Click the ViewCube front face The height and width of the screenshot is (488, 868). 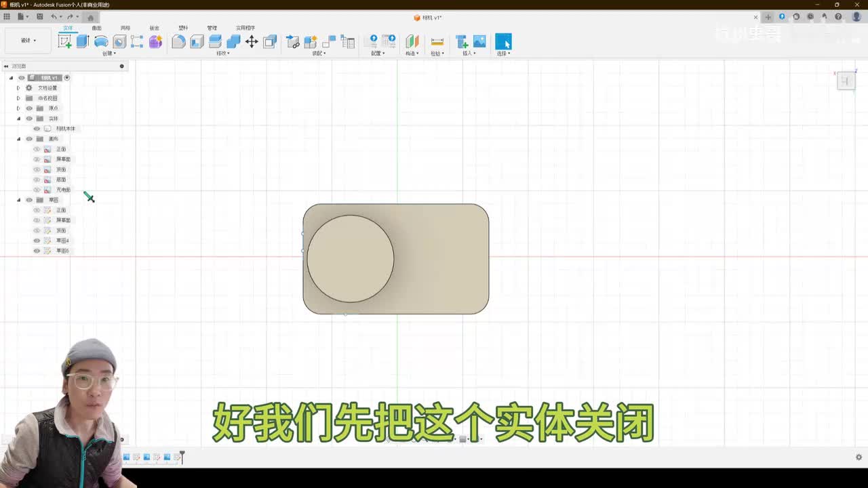tap(845, 81)
